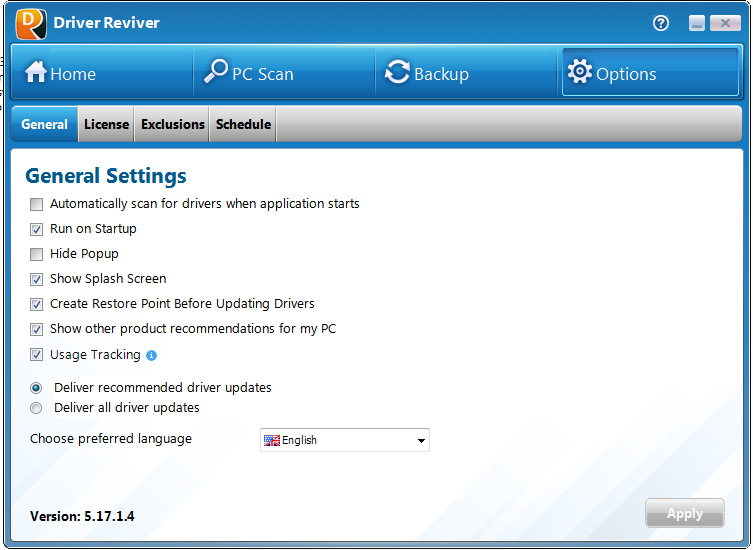This screenshot has width=753, height=550.
Task: Uncheck Run on Startup
Action: coord(36,229)
